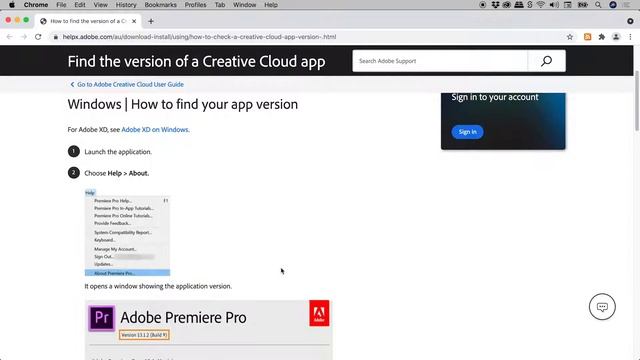Open the File menu

click(61, 5)
